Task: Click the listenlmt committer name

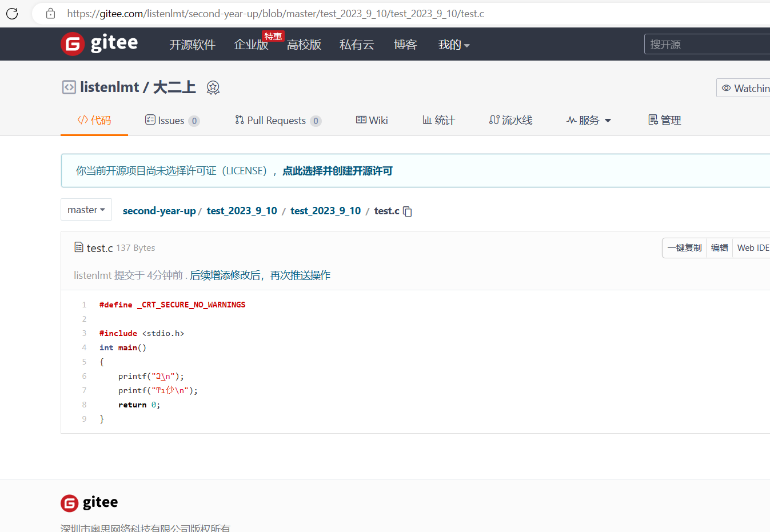Action: coord(93,275)
